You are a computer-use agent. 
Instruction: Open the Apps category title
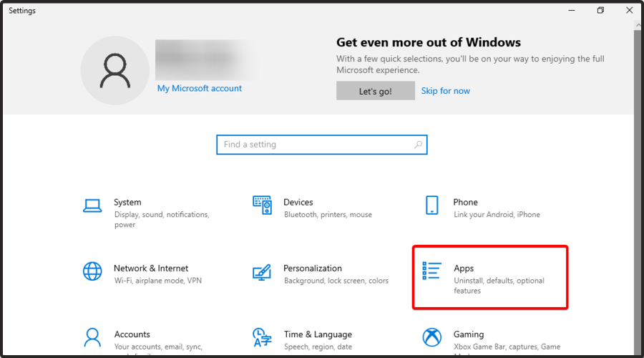pos(464,268)
